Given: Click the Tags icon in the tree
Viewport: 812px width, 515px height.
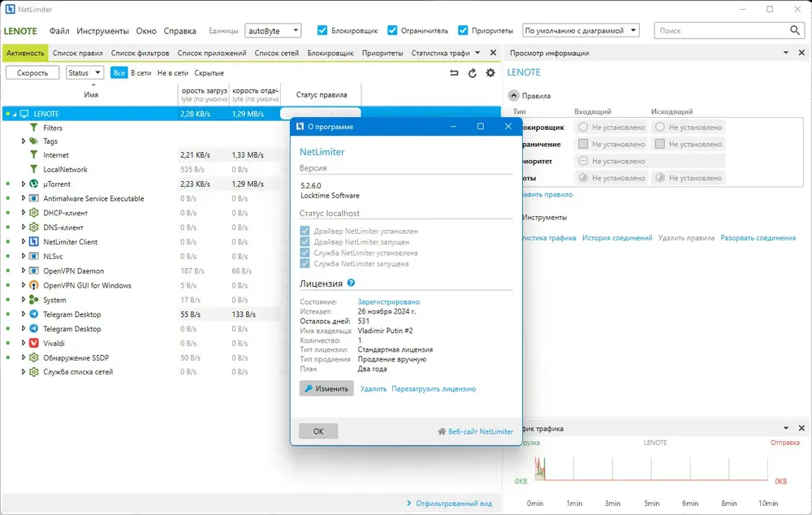Looking at the screenshot, I should [33, 141].
